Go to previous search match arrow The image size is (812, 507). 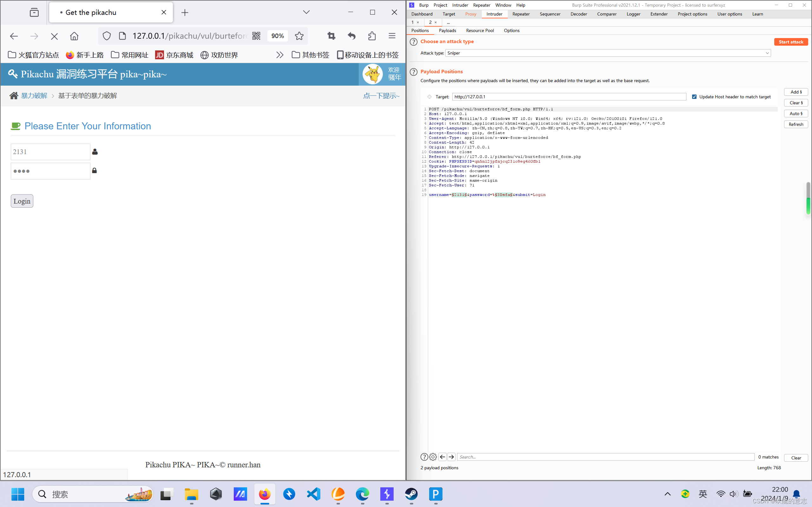click(442, 457)
